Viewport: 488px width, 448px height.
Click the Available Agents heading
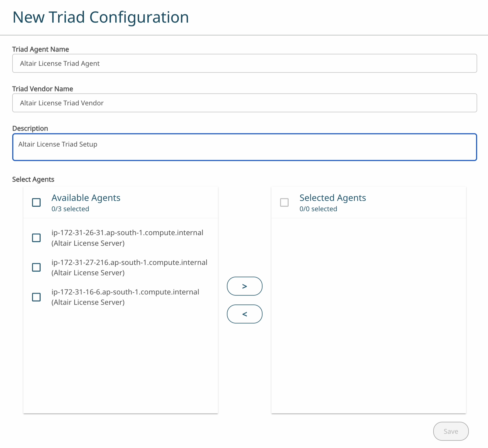(86, 198)
